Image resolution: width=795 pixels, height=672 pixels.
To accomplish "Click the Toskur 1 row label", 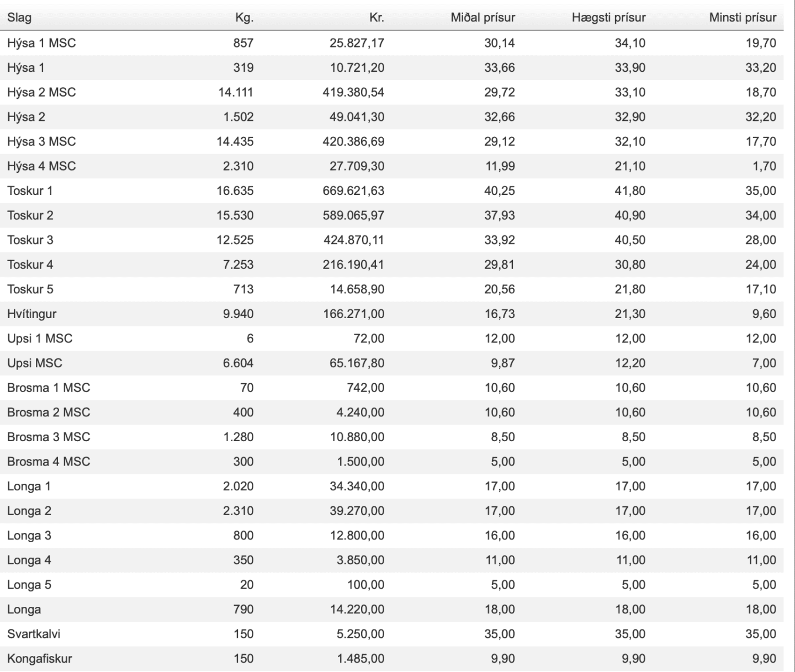I will click(x=30, y=191).
